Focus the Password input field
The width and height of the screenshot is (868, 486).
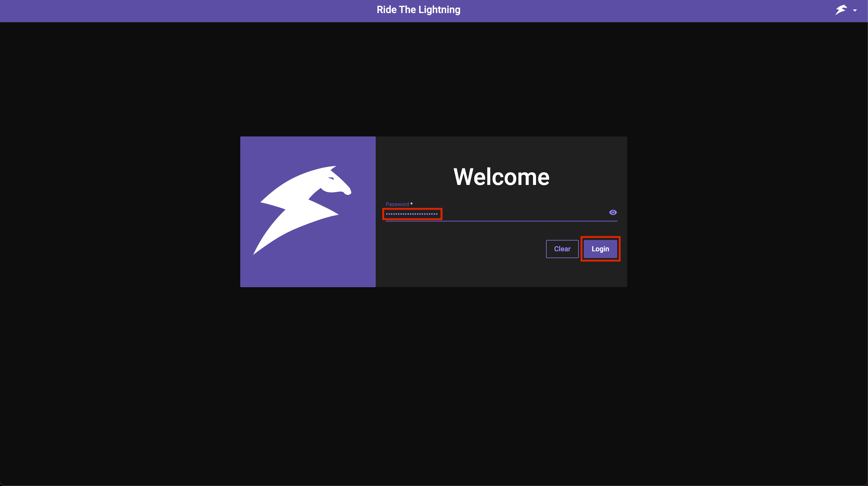(x=489, y=214)
